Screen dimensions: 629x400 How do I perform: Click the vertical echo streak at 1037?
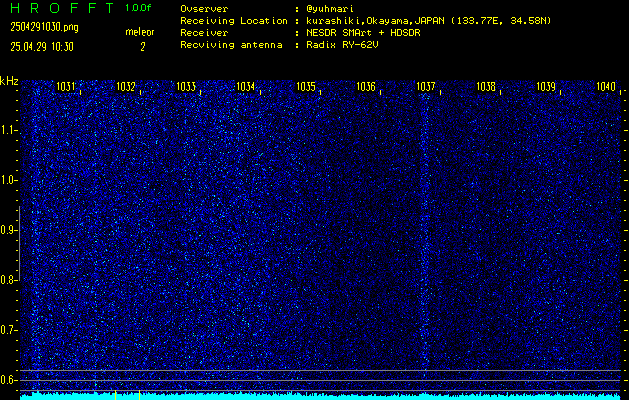(x=425, y=233)
